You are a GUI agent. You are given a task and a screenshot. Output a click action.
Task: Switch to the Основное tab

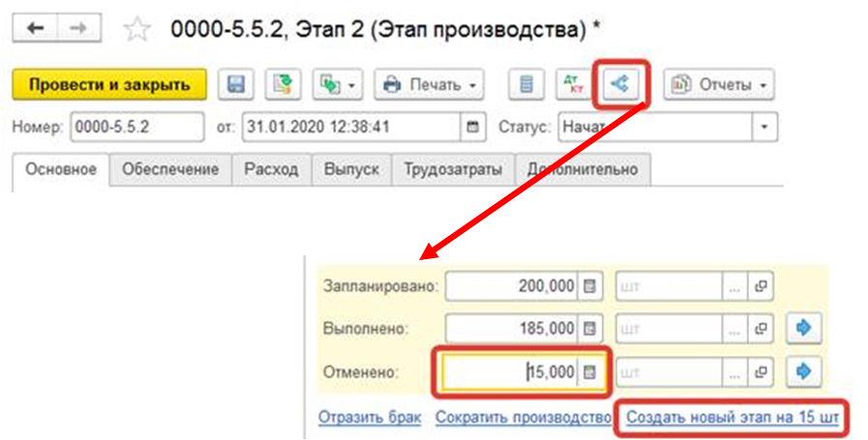(61, 169)
